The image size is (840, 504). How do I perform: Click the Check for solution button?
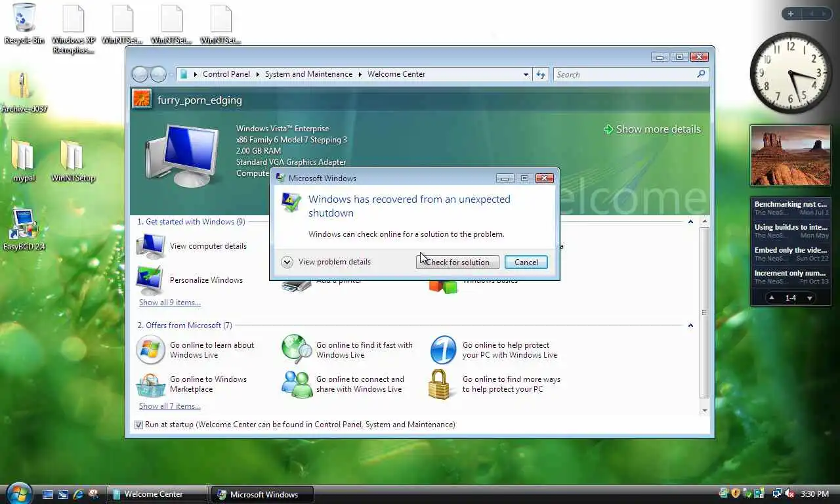[x=457, y=262]
